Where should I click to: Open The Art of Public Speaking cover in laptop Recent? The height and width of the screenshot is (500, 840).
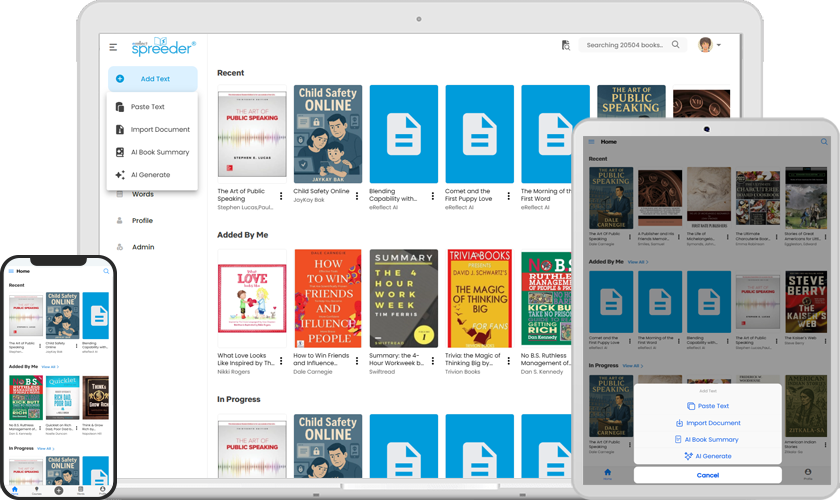pyautogui.click(x=252, y=134)
